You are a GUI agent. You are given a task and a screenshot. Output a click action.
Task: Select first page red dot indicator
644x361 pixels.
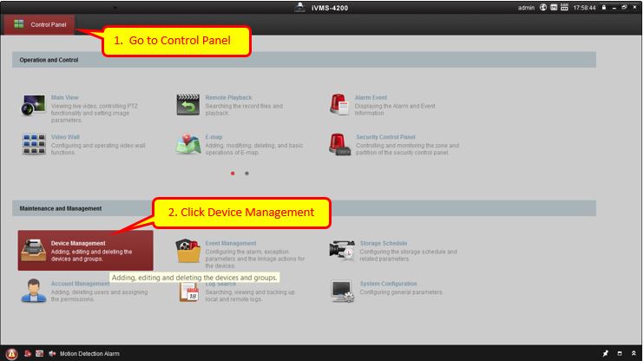point(233,173)
